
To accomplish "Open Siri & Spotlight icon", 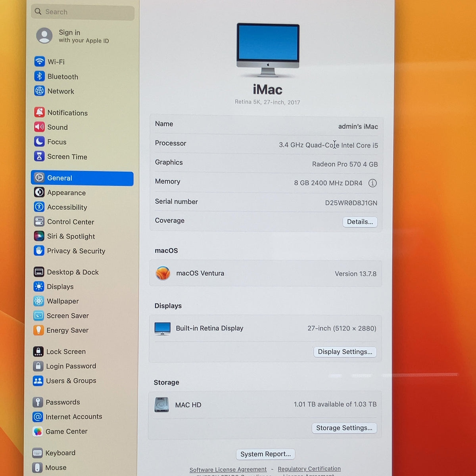I will pos(39,236).
